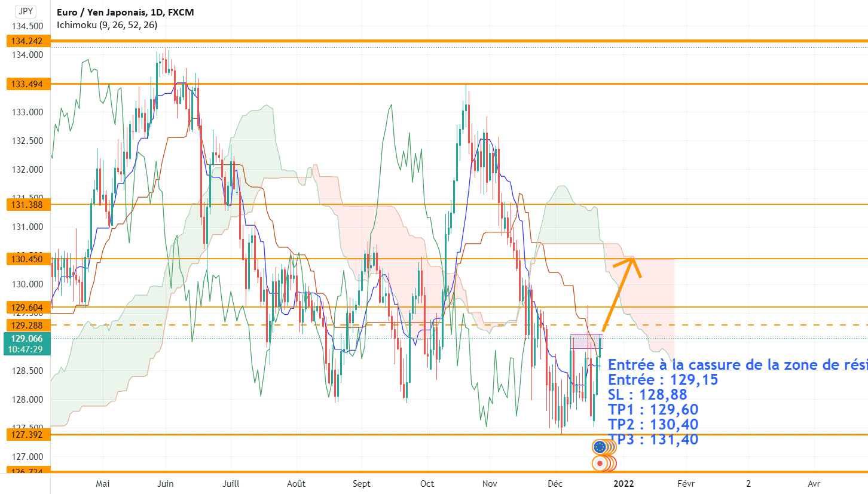Viewport: 868px width, 494px height.
Task: Click the green 129.066 current price label
Action: (26, 338)
